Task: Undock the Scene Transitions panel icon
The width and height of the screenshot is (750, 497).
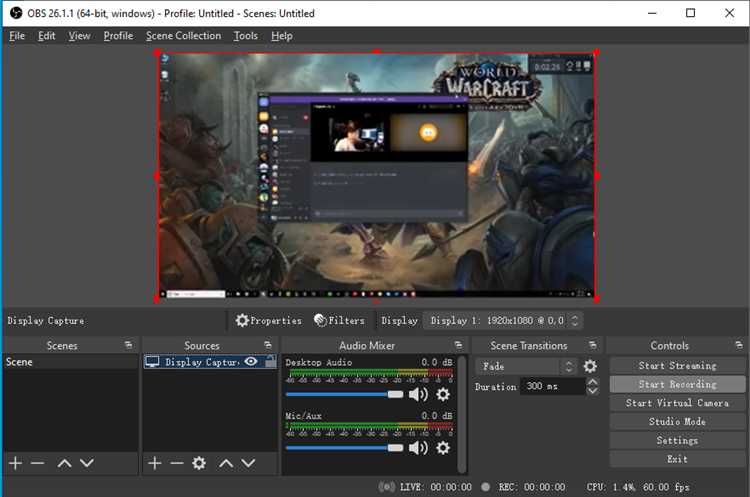Action: point(593,345)
